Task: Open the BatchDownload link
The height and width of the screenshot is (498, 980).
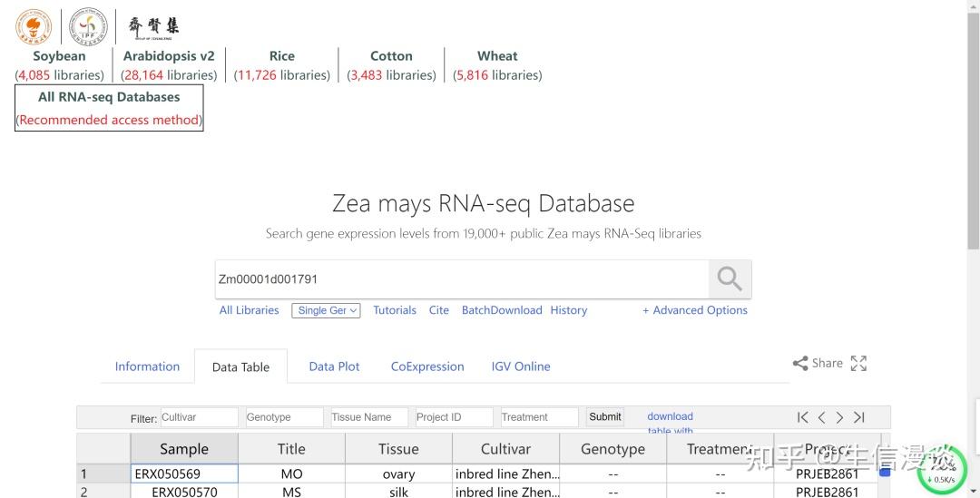Action: click(502, 310)
